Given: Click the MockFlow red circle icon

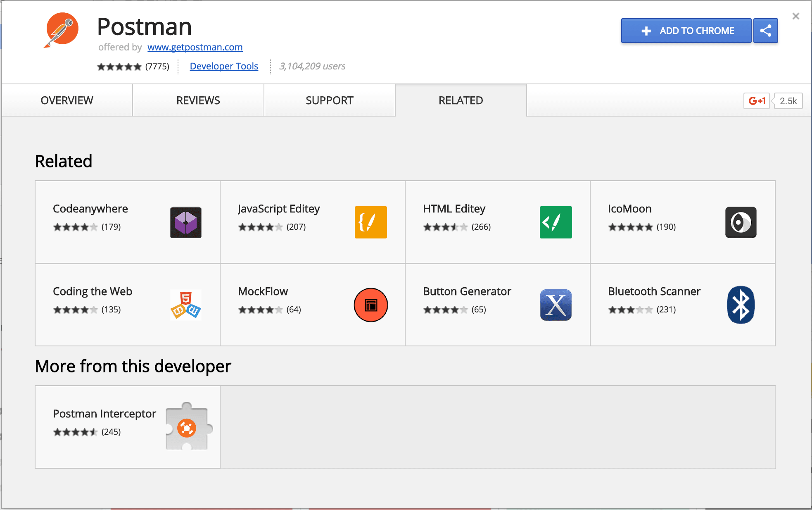Looking at the screenshot, I should pyautogui.click(x=371, y=305).
